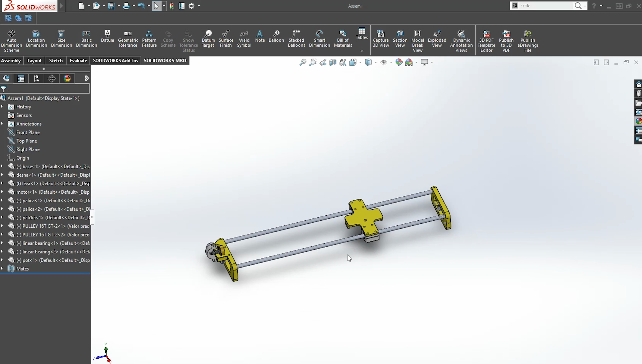Switch to the Evaluate tab

click(x=78, y=60)
